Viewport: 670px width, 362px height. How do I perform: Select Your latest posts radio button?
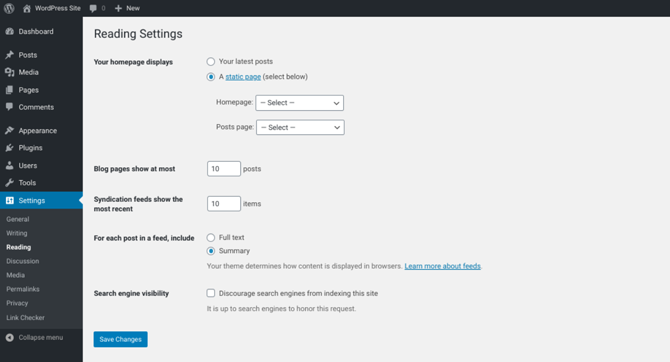point(211,62)
